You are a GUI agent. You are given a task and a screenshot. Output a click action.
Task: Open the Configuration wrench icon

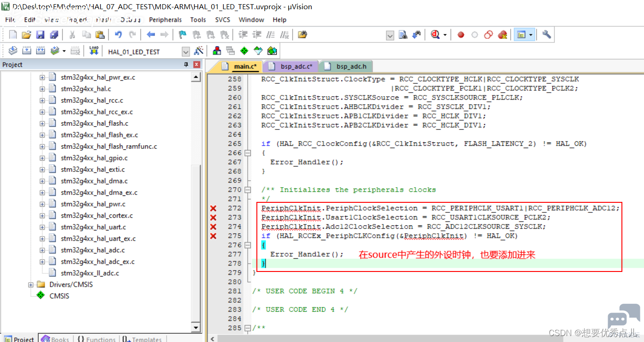coord(546,35)
